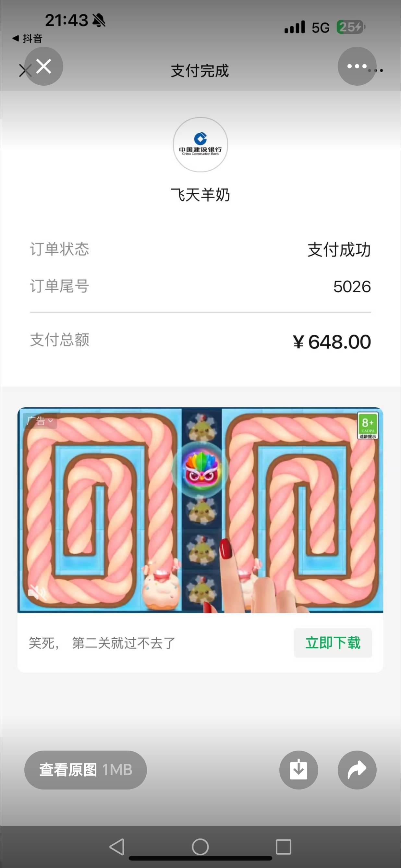Open the game ad video thumbnail

point(200,510)
